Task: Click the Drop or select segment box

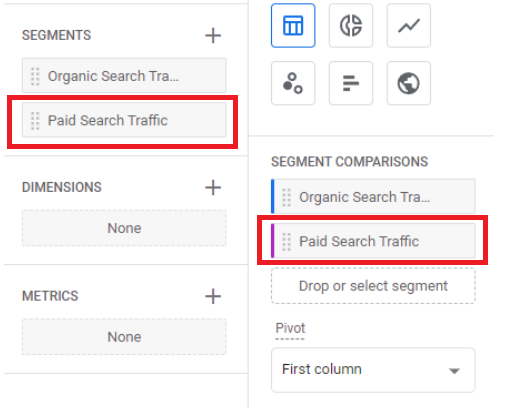Action: [x=373, y=286]
